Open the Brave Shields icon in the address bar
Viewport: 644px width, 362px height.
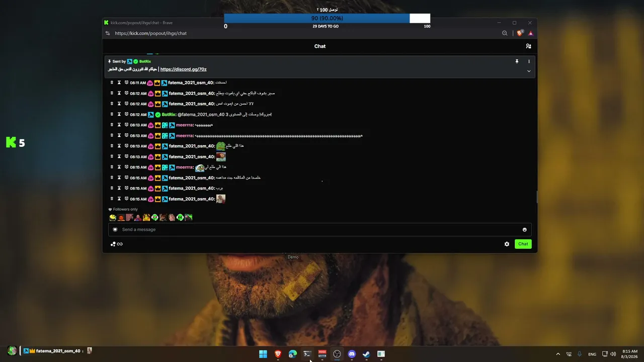pyautogui.click(x=520, y=33)
